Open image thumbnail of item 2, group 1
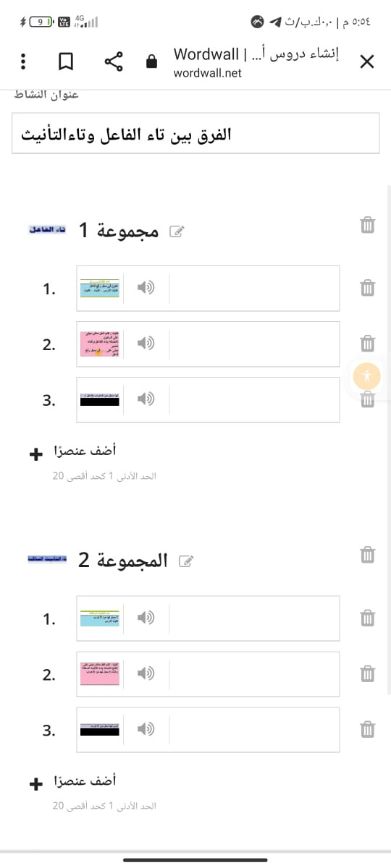Image resolution: width=391 pixels, height=868 pixels. click(100, 344)
